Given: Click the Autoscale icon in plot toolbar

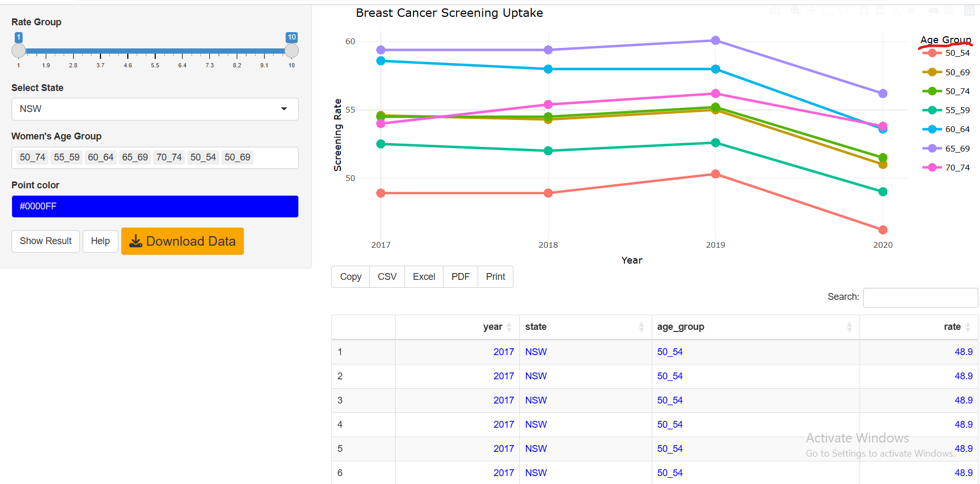Looking at the screenshot, I should (896, 11).
